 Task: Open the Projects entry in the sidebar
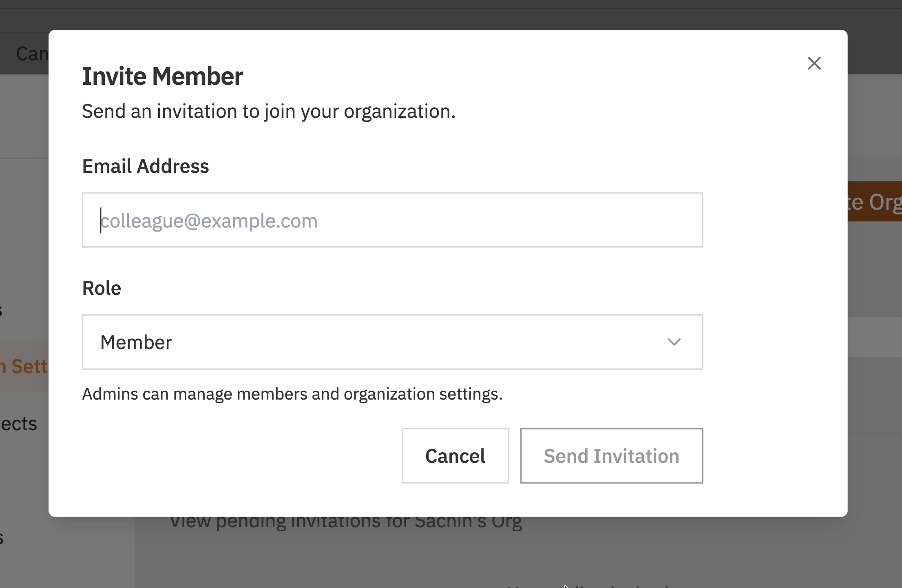18,424
